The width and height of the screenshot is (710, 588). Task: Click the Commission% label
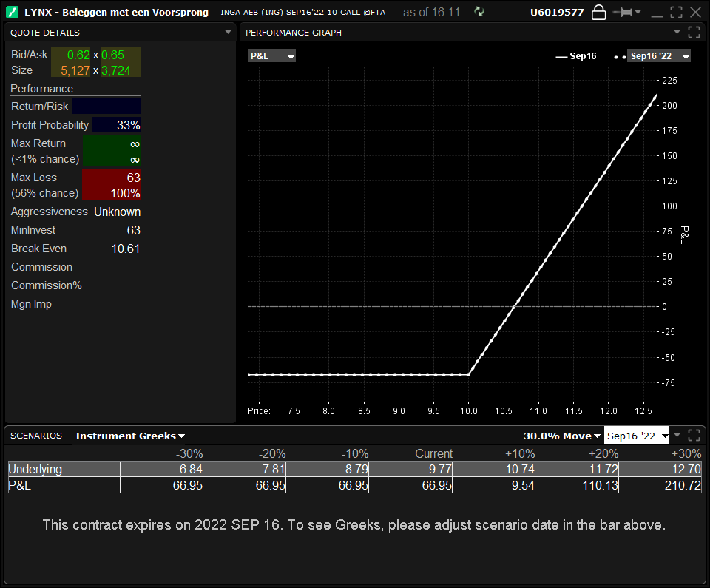pos(46,285)
